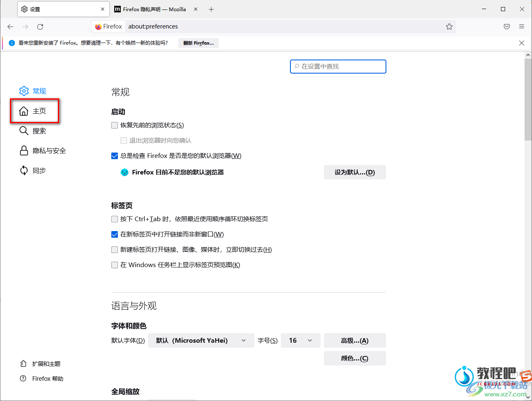This screenshot has width=532, height=401.
Task: Open the Firefox hamburger menu
Action: click(x=522, y=26)
